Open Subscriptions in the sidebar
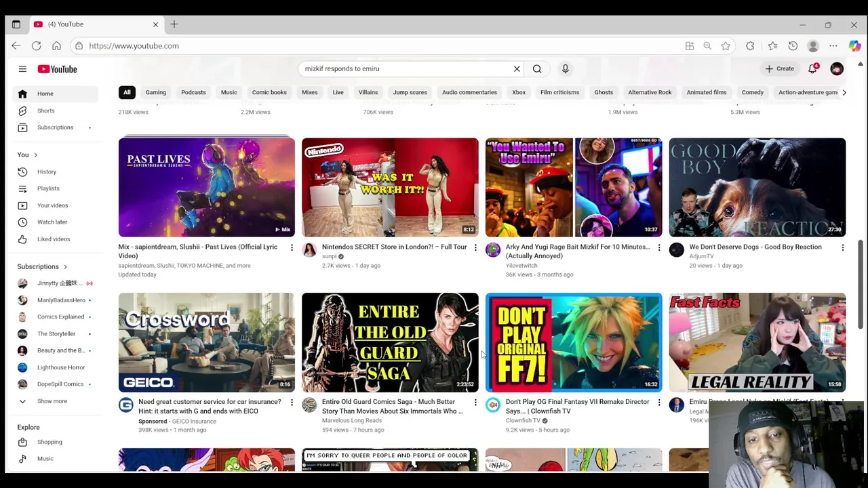Image resolution: width=868 pixels, height=488 pixels. [54, 127]
